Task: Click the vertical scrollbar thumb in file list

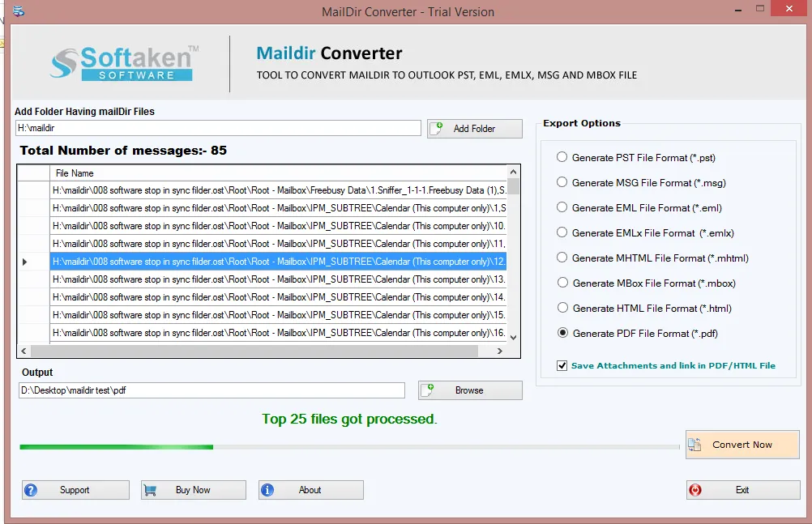Action: pos(513,186)
